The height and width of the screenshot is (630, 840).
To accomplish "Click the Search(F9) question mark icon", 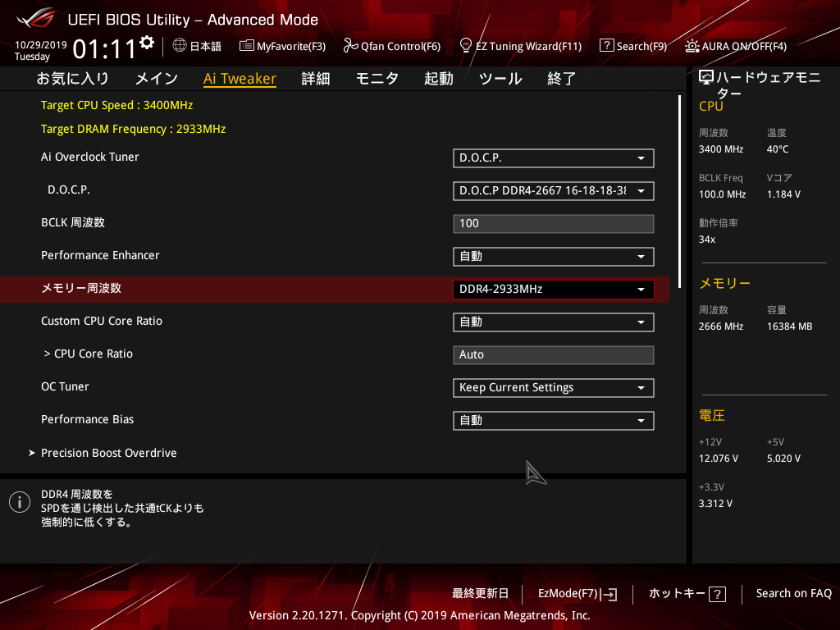I will click(x=606, y=46).
